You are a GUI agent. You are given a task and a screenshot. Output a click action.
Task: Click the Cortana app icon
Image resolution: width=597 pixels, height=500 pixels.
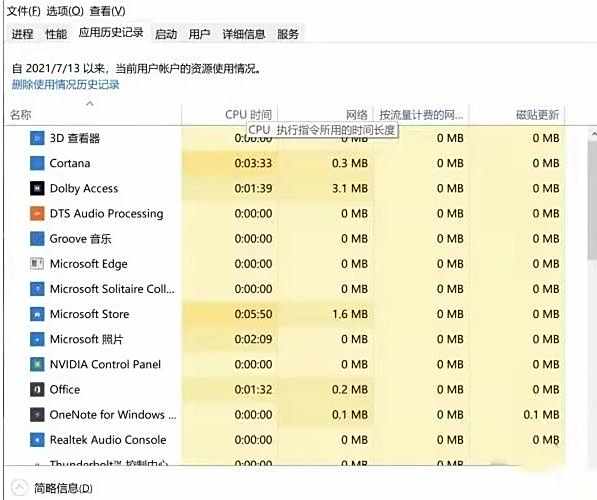click(x=37, y=163)
